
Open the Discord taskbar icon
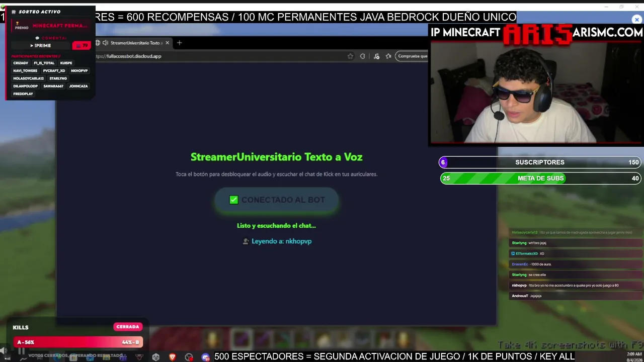tap(205, 357)
